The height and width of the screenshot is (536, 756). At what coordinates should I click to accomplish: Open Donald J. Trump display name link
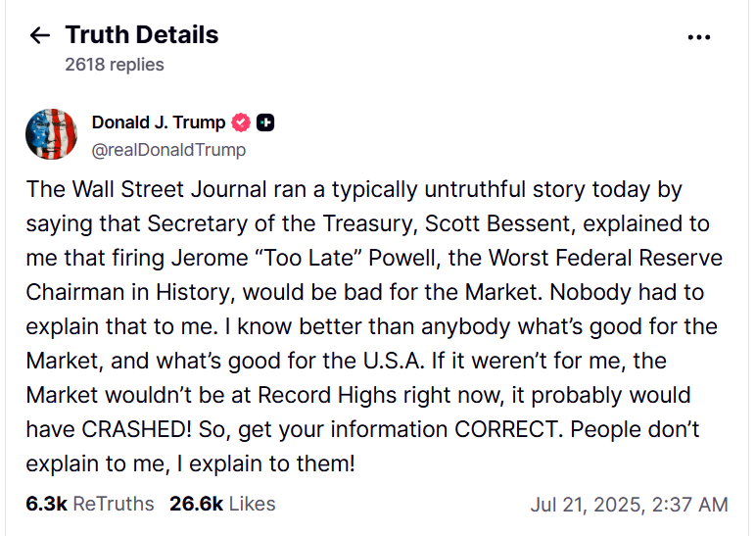[159, 122]
